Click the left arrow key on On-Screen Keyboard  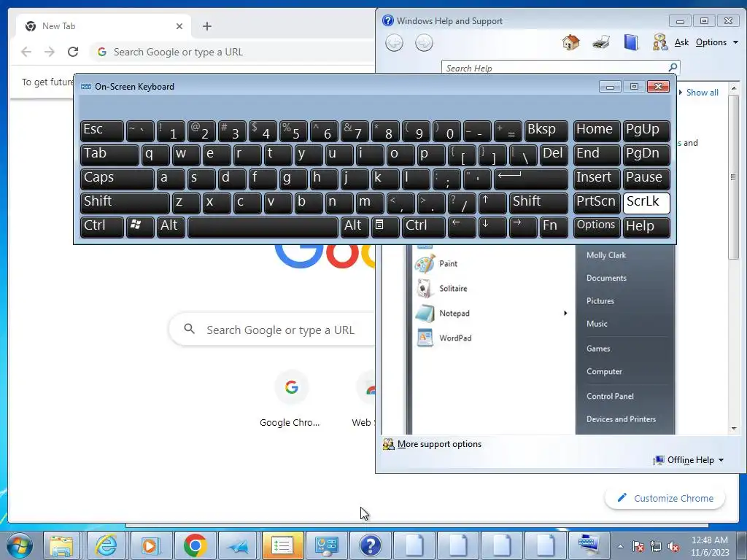pyautogui.click(x=462, y=226)
